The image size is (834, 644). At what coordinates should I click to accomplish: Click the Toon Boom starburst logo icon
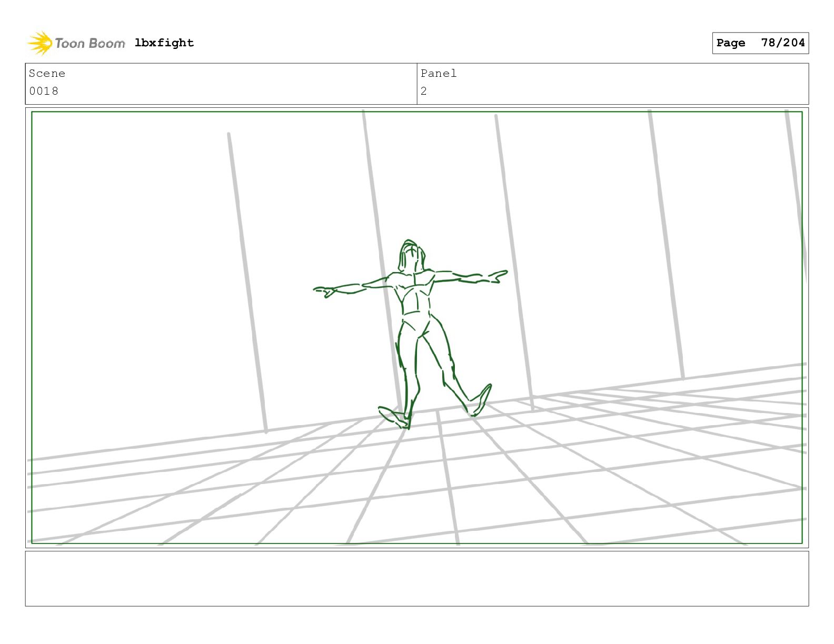click(40, 43)
